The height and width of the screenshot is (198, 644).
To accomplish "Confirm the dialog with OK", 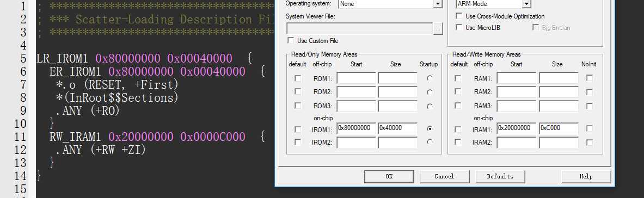I will pyautogui.click(x=389, y=176).
